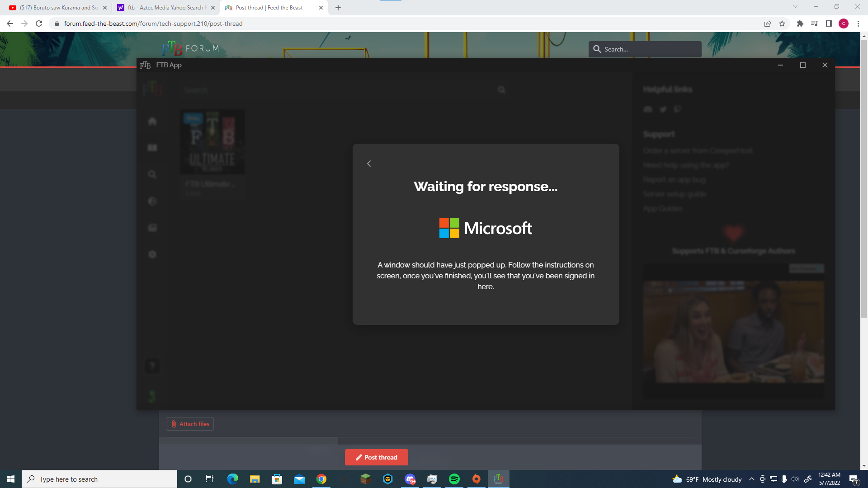This screenshot has height=488, width=868.
Task: Open help question mark in FTB App sidebar
Action: pyautogui.click(x=152, y=366)
